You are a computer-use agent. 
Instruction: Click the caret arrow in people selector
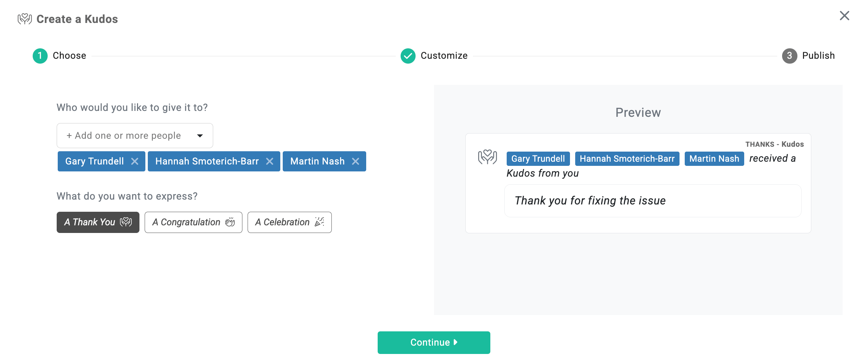[x=200, y=136]
